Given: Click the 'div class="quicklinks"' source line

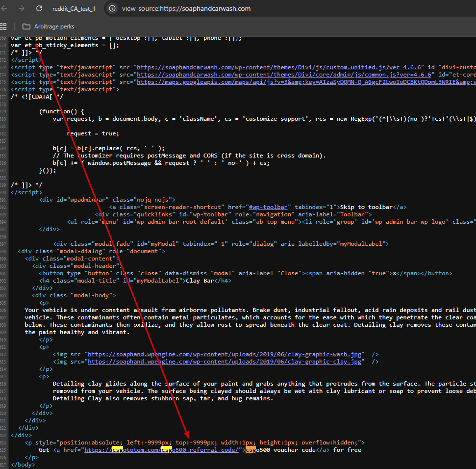Looking at the screenshot, I should point(233,214).
